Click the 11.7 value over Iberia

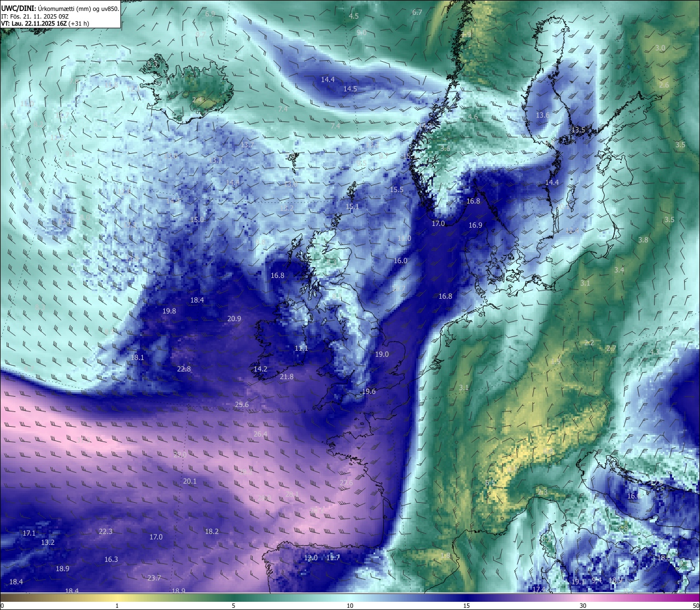tap(333, 557)
